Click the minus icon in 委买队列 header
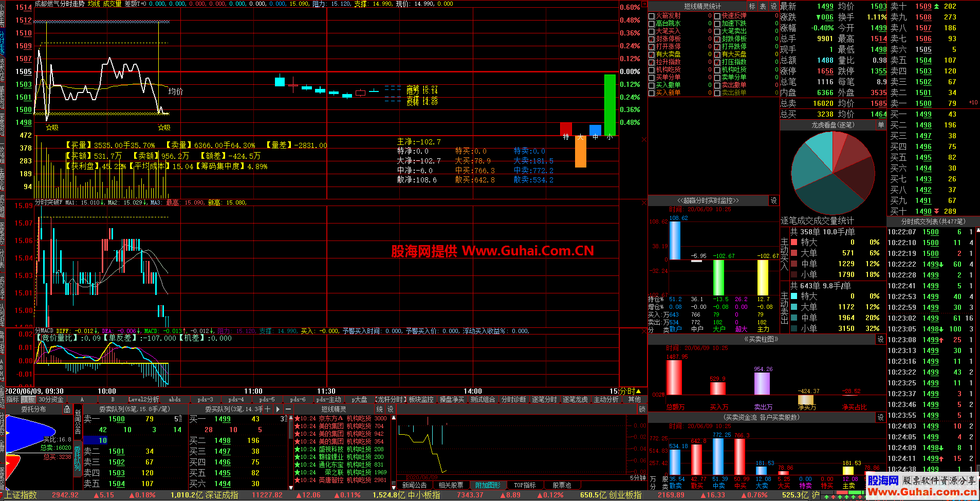 288,409
